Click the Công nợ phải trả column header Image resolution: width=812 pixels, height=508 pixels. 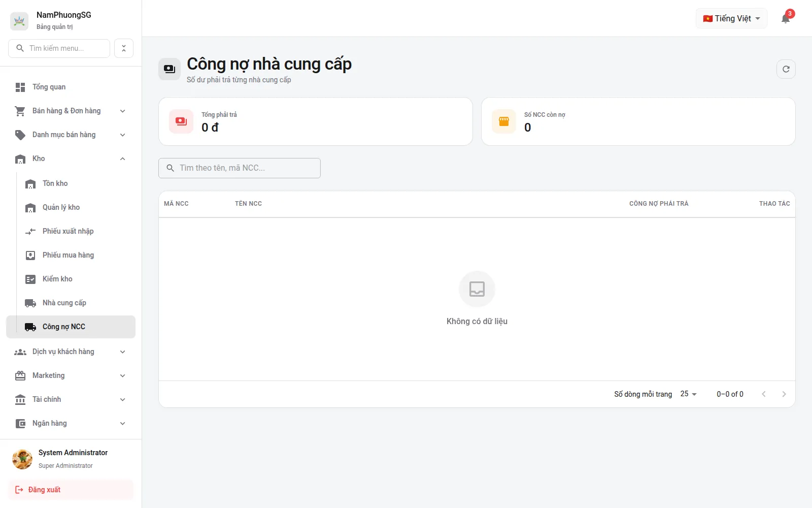point(659,204)
